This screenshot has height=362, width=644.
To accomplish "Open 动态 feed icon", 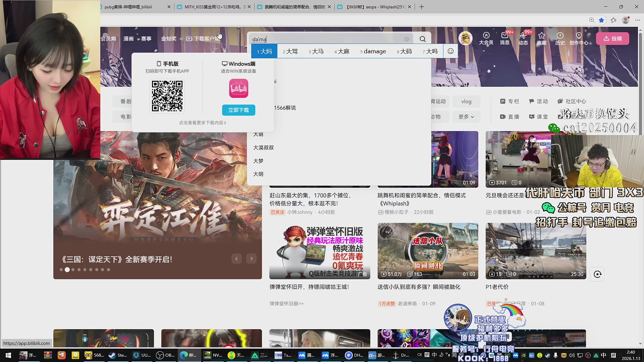I will click(523, 36).
